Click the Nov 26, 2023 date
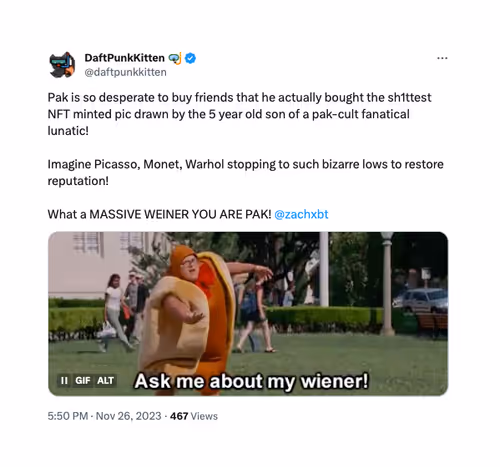 pyautogui.click(x=128, y=416)
